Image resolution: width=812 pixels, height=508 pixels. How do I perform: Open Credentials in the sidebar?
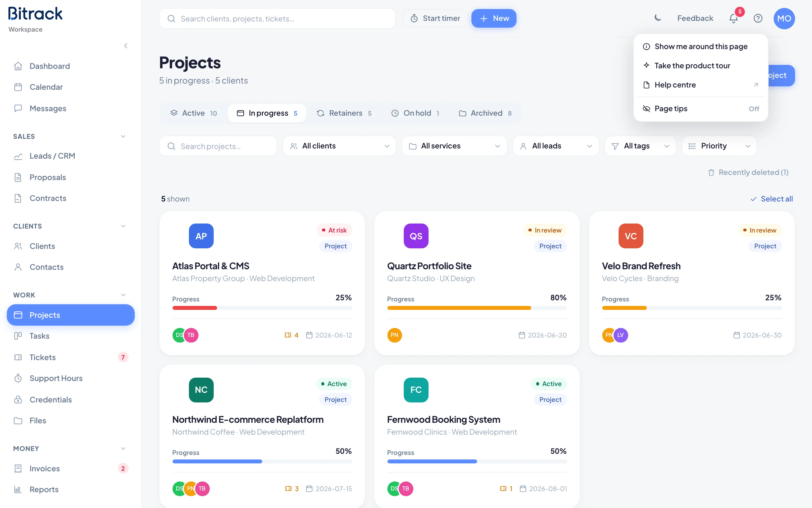(70, 399)
